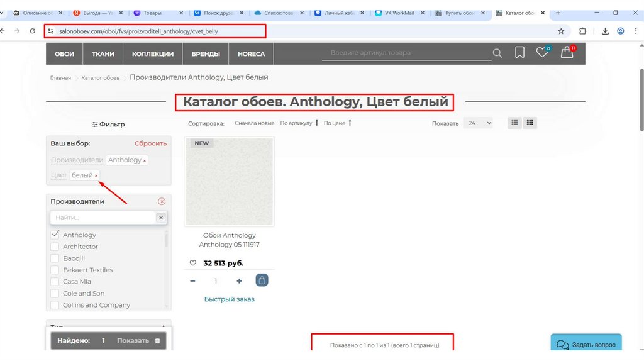The image size is (644, 361).
Task: Clear the Производители filter red circle icon
Action: click(x=162, y=201)
